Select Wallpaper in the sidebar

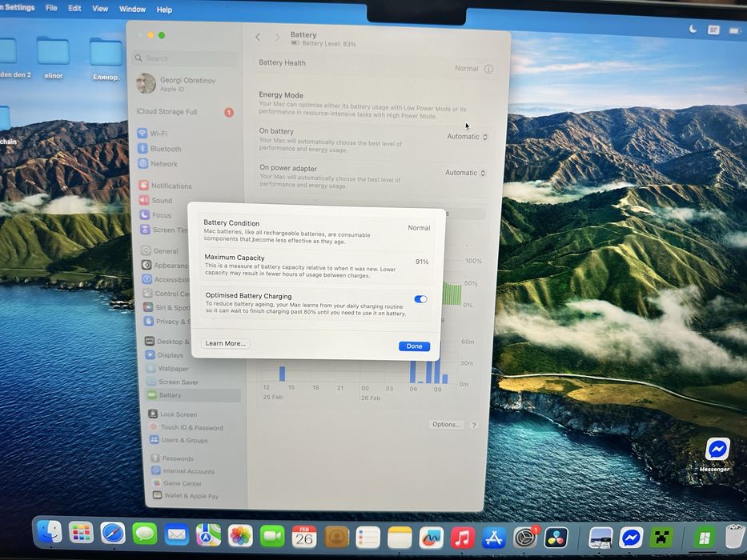pyautogui.click(x=167, y=369)
